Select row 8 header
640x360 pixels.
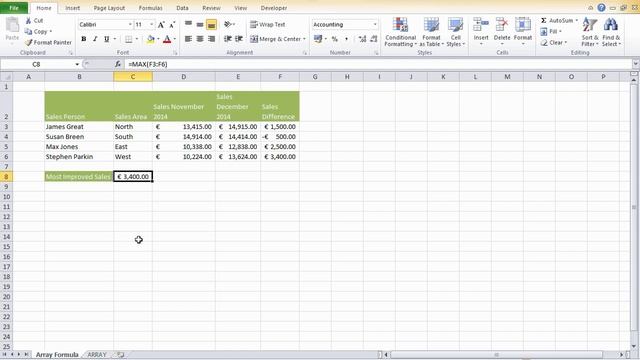pyautogui.click(x=6, y=176)
